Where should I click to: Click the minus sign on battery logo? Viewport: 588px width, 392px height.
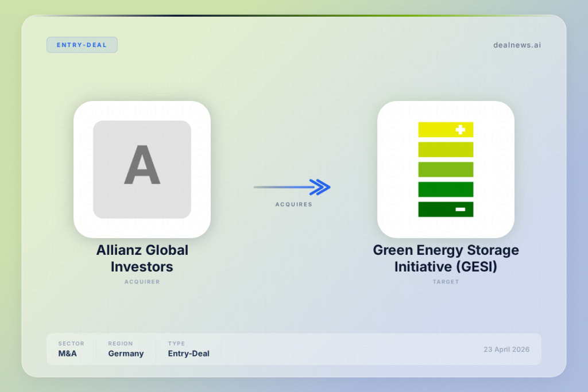(x=460, y=209)
